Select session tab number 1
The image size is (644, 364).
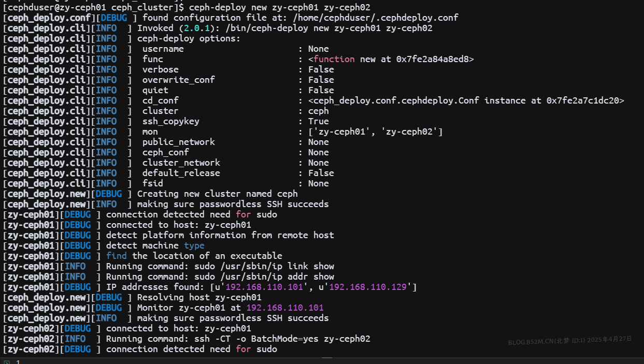pyautogui.click(x=18, y=362)
